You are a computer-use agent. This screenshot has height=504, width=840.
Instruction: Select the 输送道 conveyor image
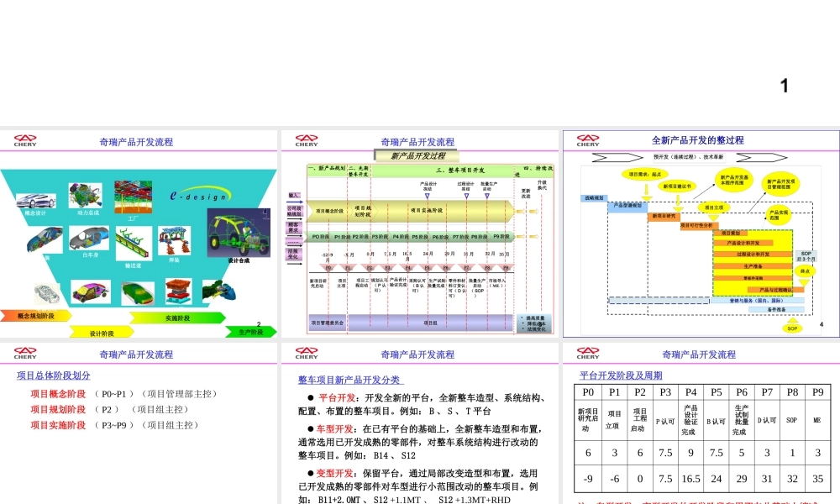pos(133,244)
